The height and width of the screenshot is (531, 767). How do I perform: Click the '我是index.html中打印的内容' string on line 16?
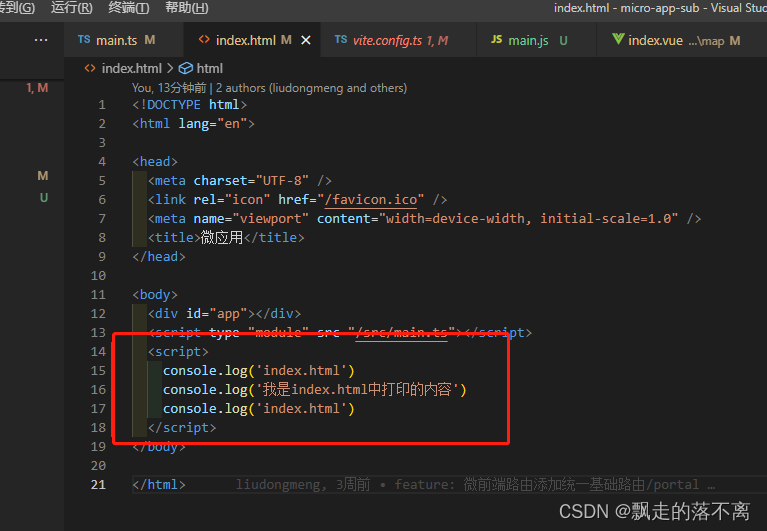click(358, 390)
